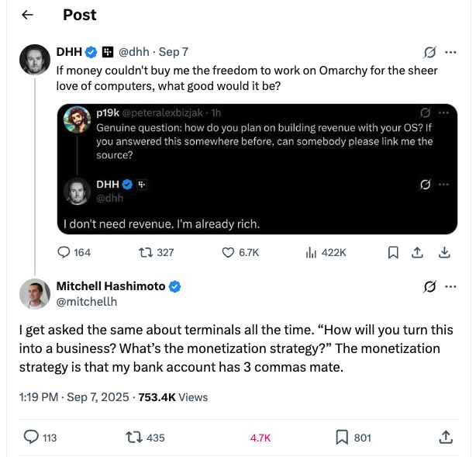
Task: Like DHH's post with 6.7K likes
Action: point(228,252)
